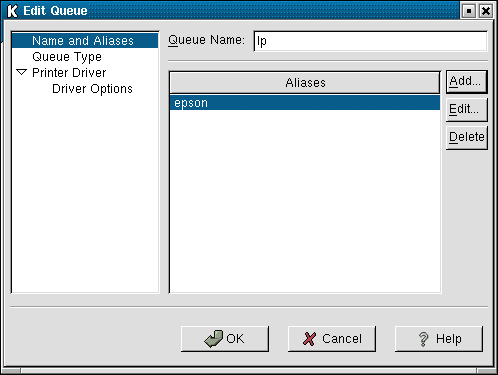The image size is (498, 375).
Task: Maximize the Edit Queue window
Action: [469, 11]
